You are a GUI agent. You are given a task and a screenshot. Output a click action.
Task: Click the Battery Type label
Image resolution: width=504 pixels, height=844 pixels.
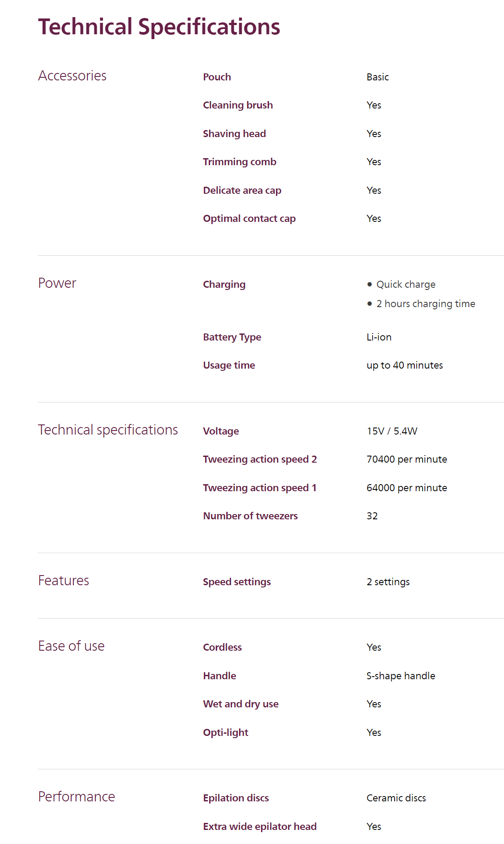point(232,337)
